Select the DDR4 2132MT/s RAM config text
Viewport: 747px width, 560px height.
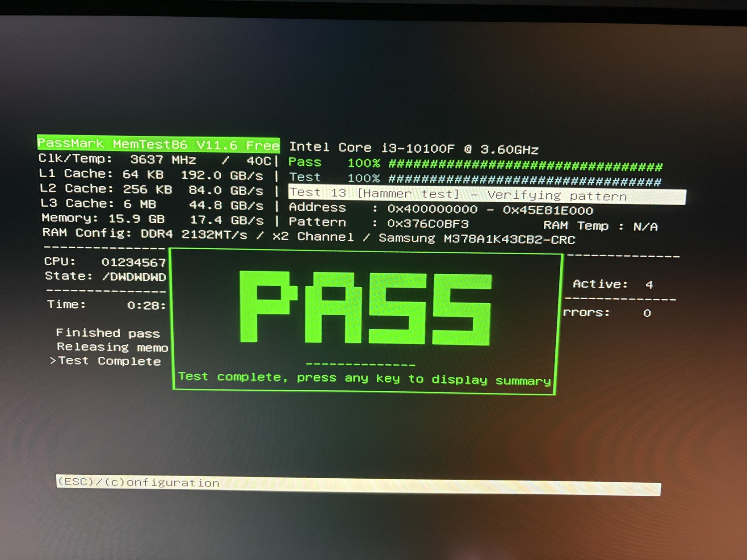(194, 234)
